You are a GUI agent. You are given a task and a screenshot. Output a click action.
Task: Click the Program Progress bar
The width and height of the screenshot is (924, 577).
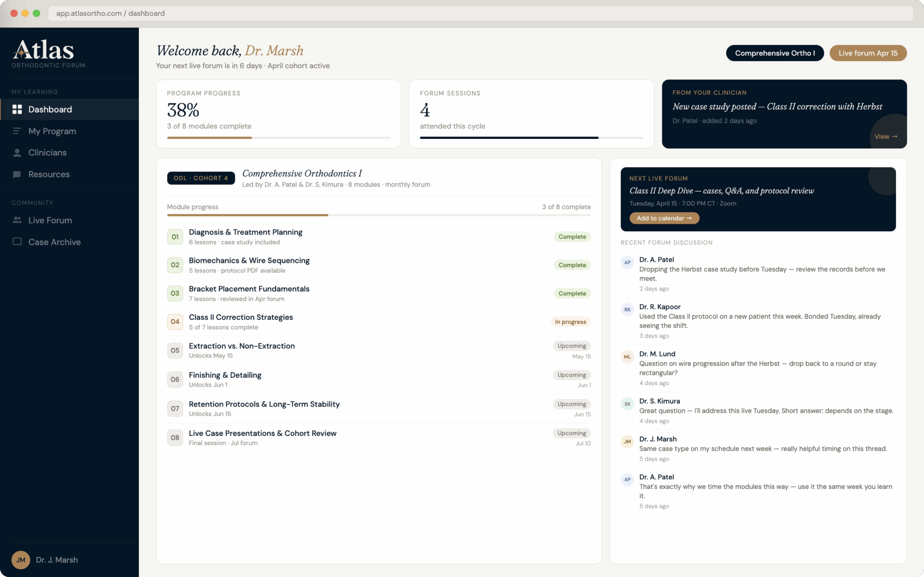point(278,138)
